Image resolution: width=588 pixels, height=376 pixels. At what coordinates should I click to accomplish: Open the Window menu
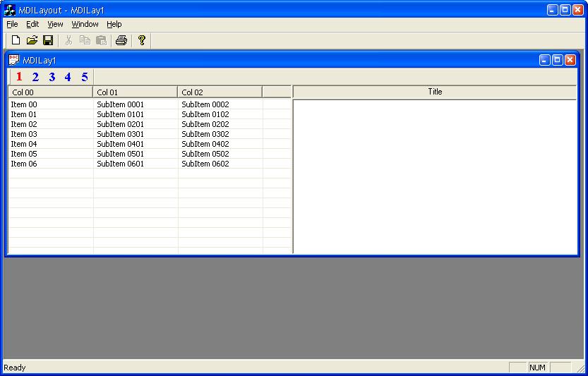[x=85, y=25]
